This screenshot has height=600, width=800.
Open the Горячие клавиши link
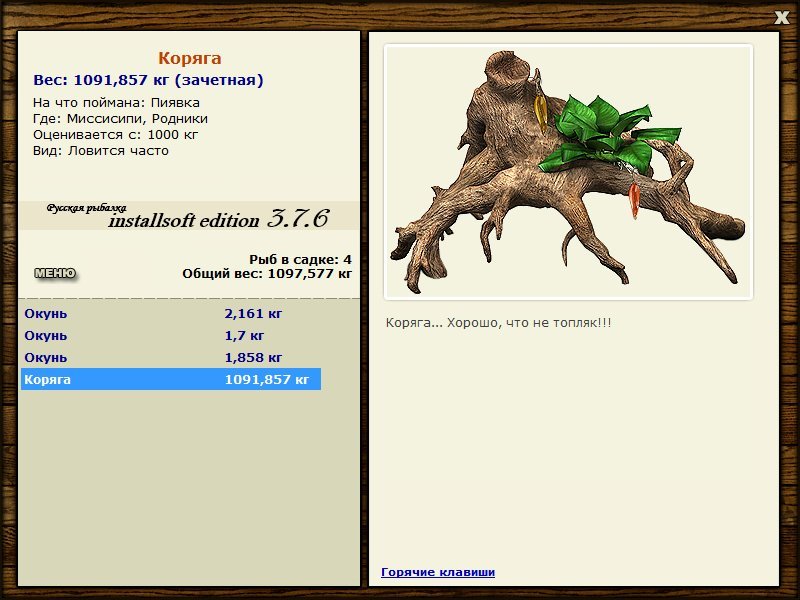[438, 572]
